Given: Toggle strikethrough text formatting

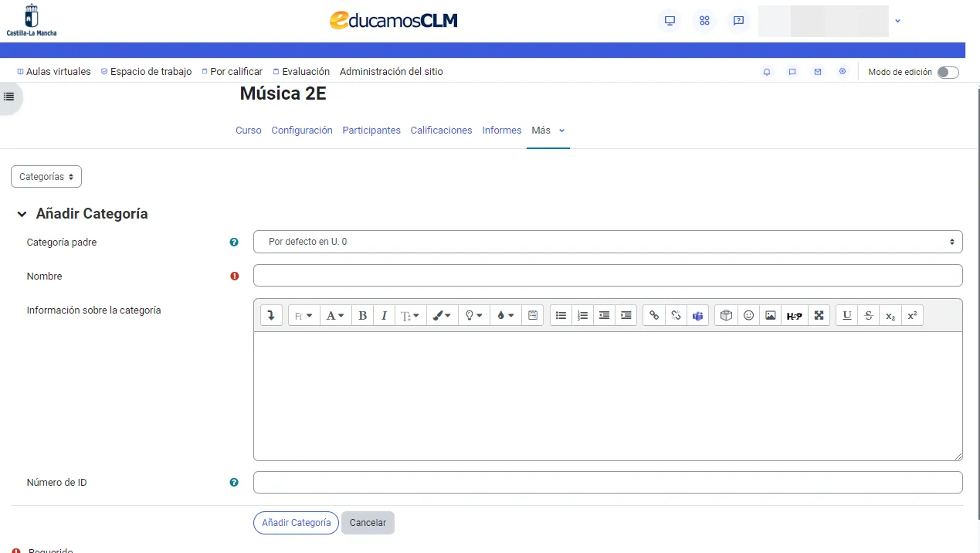Looking at the screenshot, I should [x=869, y=315].
